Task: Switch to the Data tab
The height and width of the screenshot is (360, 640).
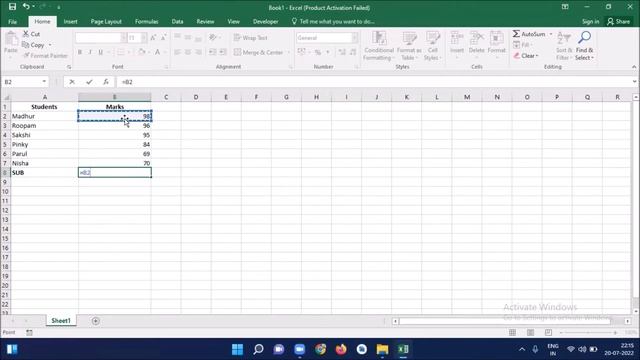Action: point(177,22)
